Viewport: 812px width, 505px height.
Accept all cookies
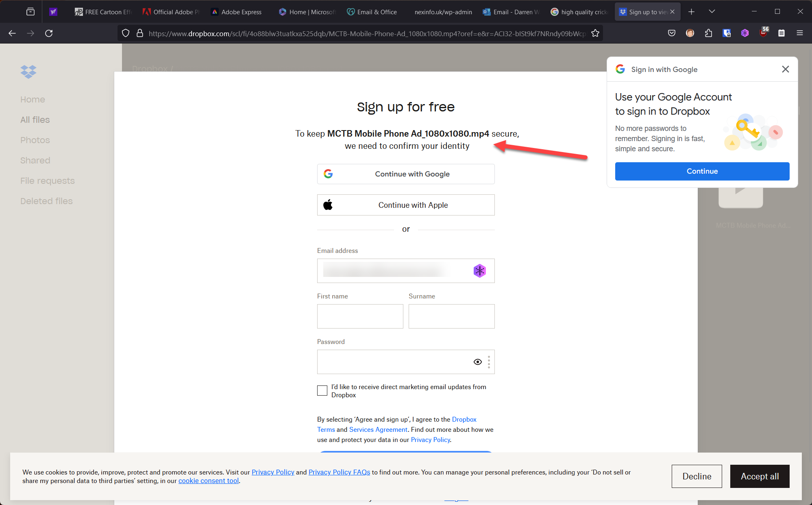pyautogui.click(x=760, y=476)
